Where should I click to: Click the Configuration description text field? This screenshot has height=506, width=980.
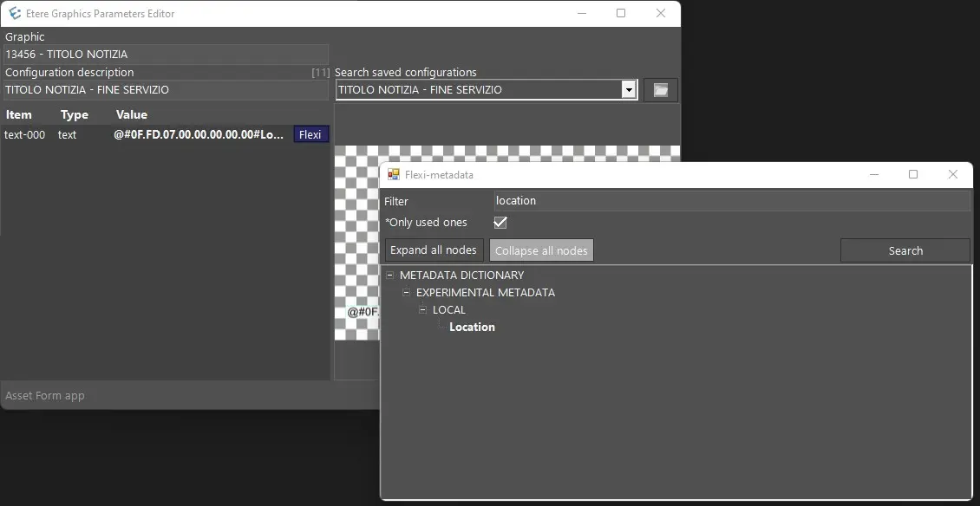click(x=165, y=90)
